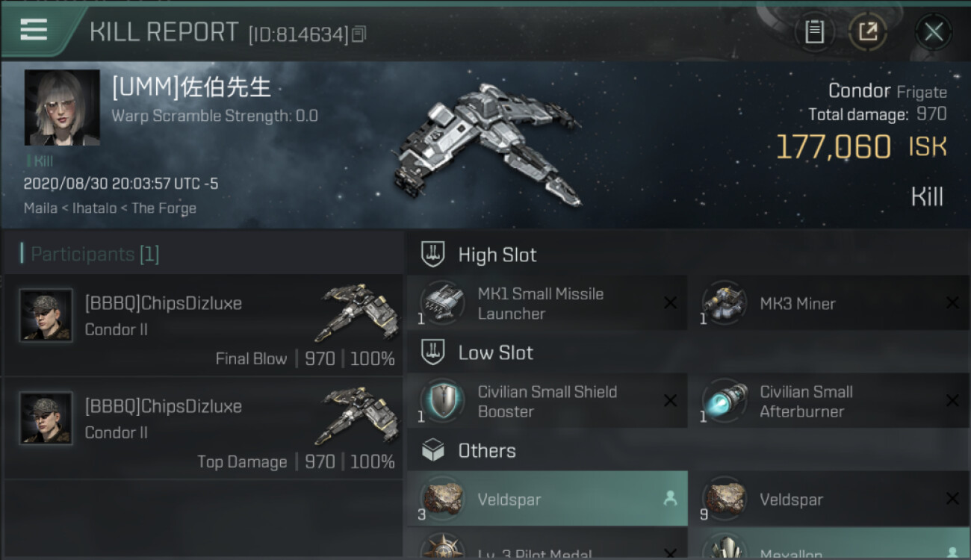The image size is (971, 560).
Task: Click the Maila location link
Action: point(40,208)
